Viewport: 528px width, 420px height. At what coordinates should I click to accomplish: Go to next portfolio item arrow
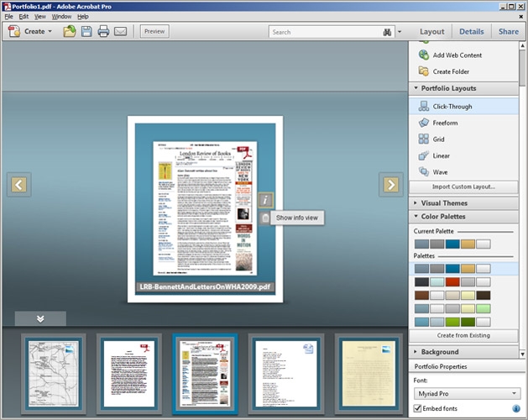(x=391, y=185)
